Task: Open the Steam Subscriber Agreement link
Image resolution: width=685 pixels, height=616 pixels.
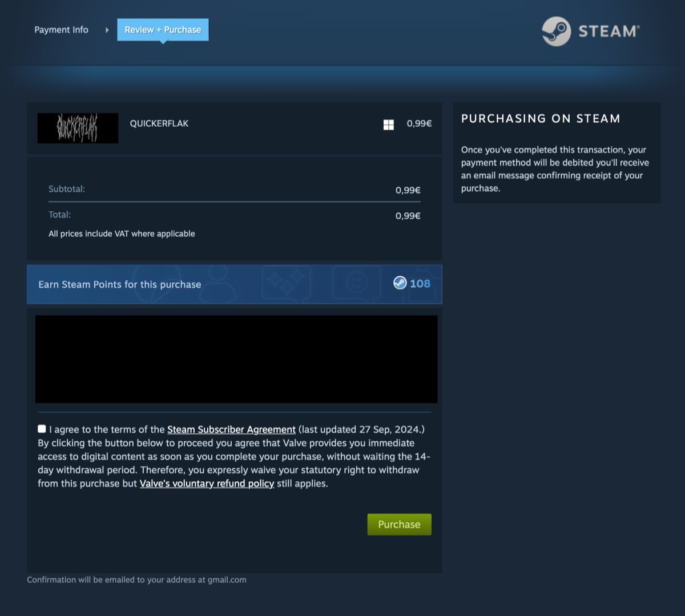Action: pyautogui.click(x=231, y=429)
